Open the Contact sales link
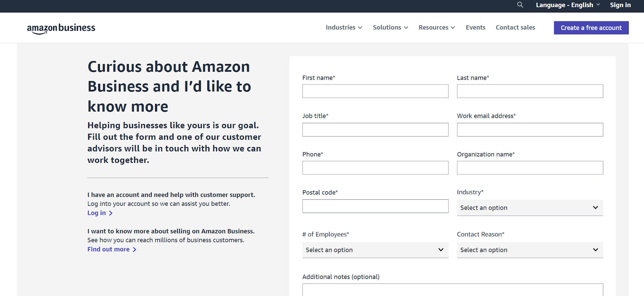644x296 pixels. coord(515,27)
